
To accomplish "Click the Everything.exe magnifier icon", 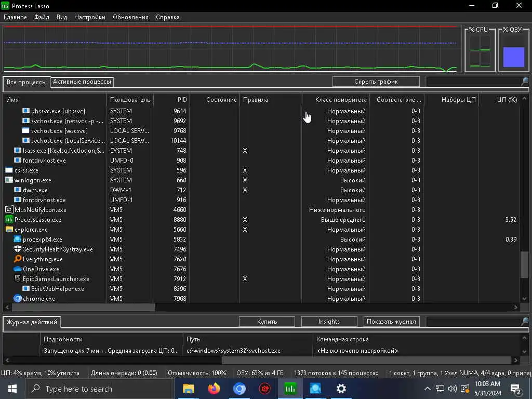I will pos(18,259).
